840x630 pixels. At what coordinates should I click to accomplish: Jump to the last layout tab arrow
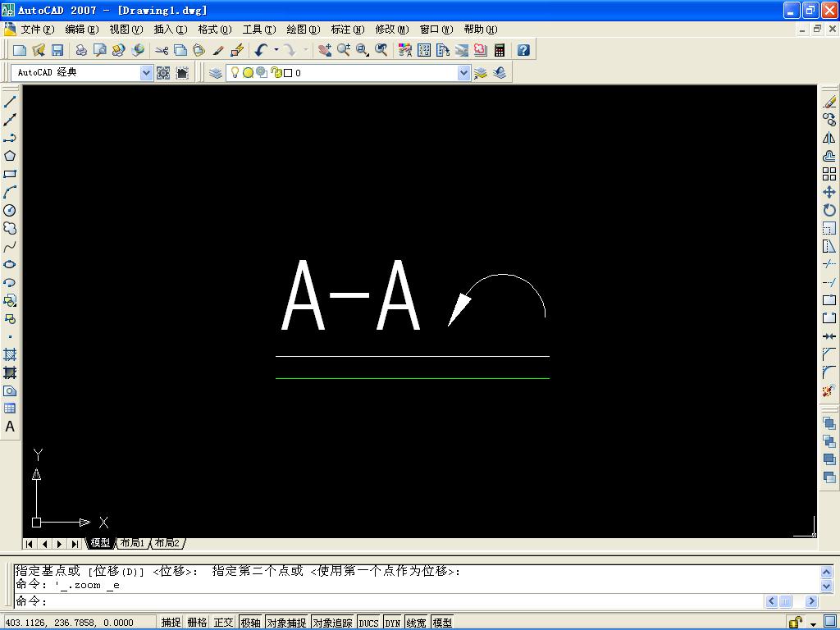tap(75, 544)
